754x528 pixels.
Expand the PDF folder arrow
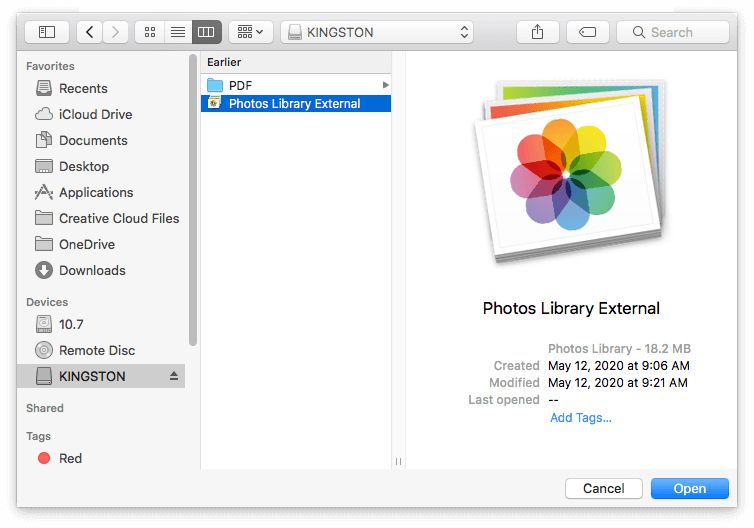(x=385, y=85)
